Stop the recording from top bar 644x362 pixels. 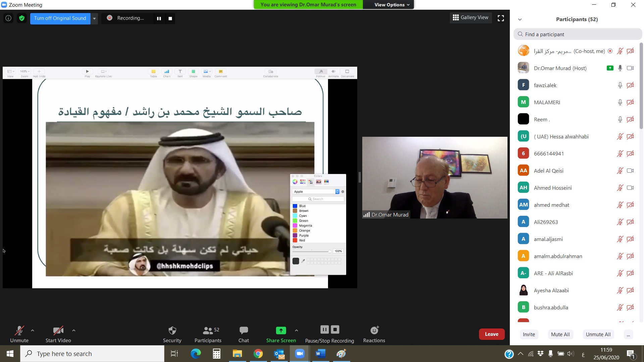170,18
